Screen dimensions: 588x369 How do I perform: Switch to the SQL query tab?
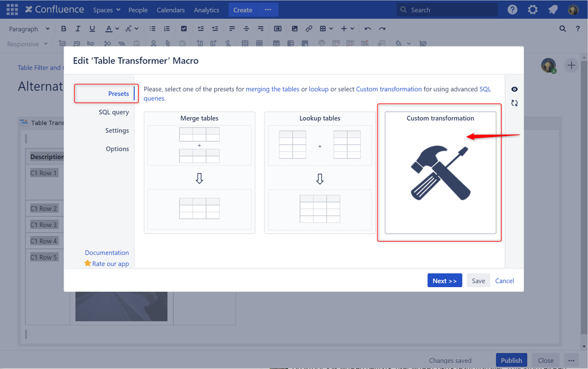coord(114,112)
